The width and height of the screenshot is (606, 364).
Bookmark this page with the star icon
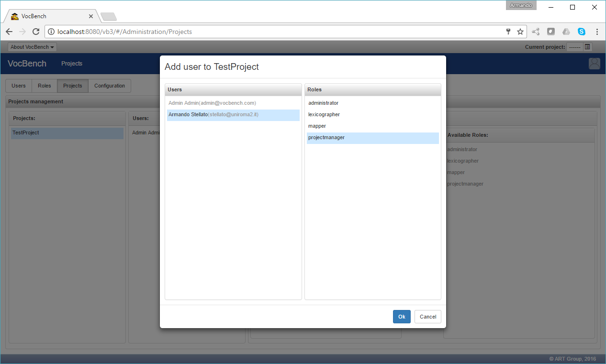tap(520, 32)
